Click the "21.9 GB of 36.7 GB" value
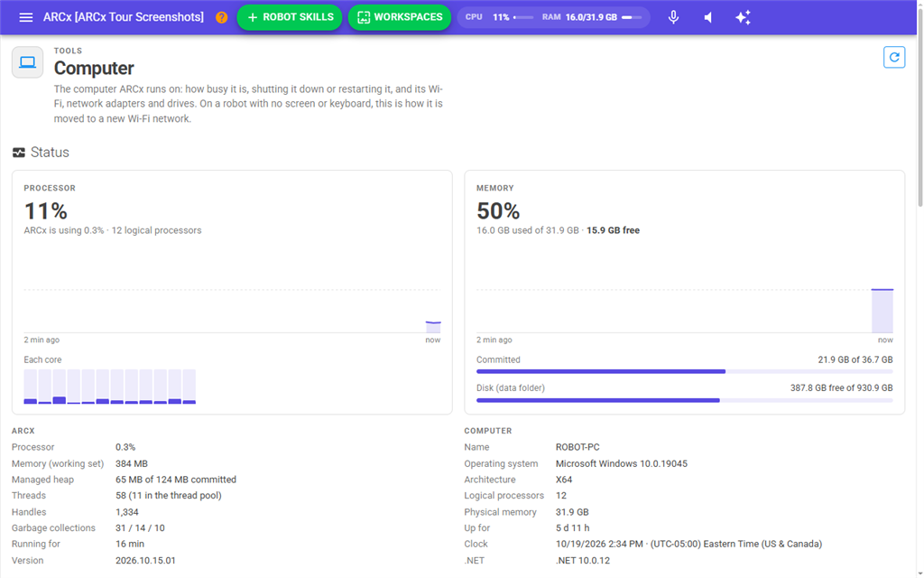Screen dimensions: 924x578 [x=855, y=359]
